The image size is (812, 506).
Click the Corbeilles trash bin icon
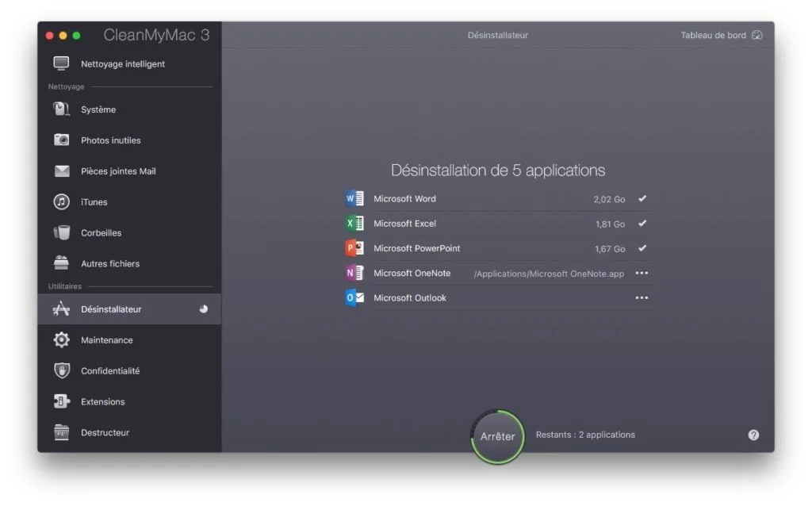tap(62, 232)
